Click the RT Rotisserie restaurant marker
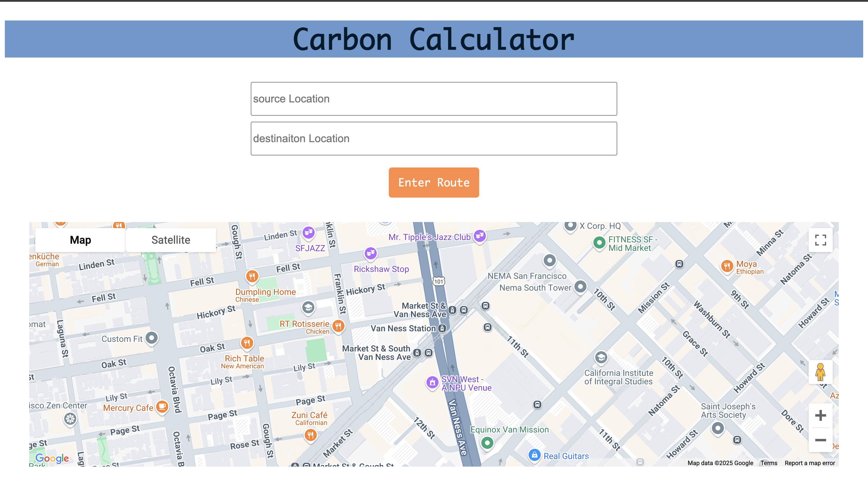868x491 pixels. point(338,326)
